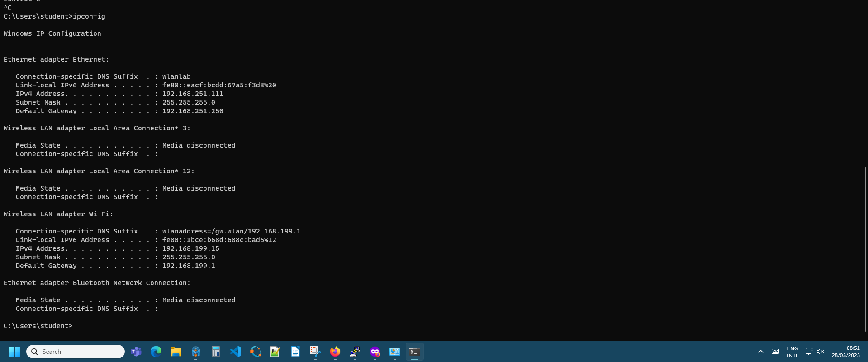Click 'Wireless LAN adapter Wi-Fi:' line
868x362 pixels.
click(x=58, y=214)
